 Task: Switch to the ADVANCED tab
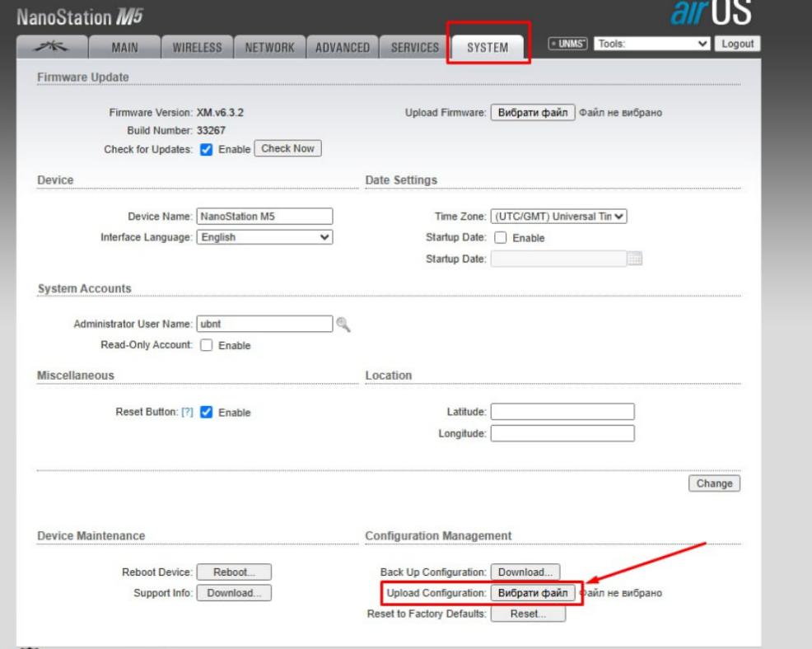coord(343,48)
